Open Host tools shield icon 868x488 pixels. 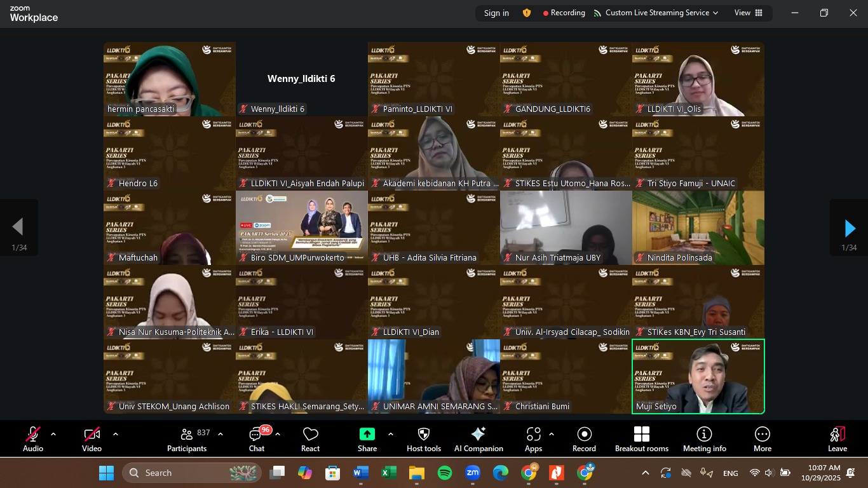point(424,439)
